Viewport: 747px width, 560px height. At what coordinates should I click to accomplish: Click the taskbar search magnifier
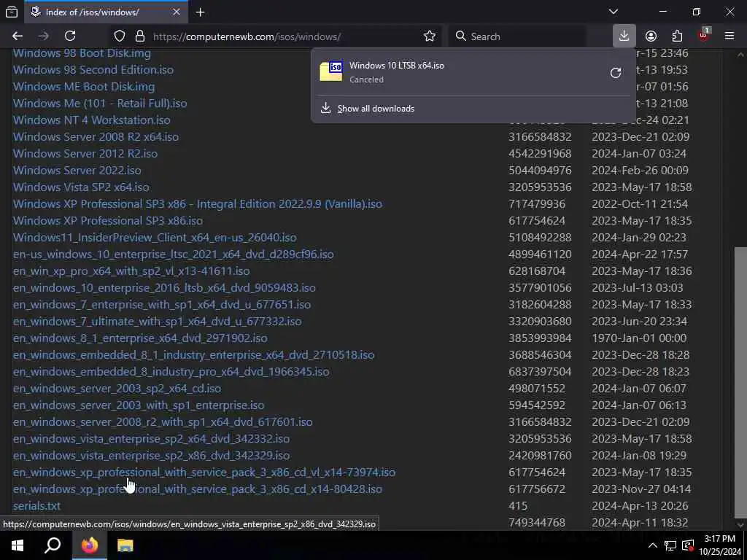click(53, 545)
